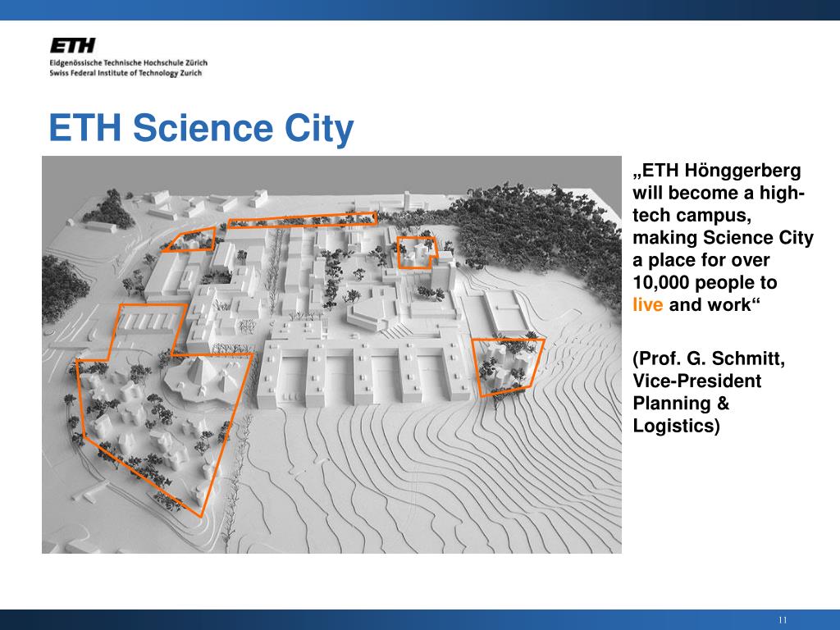
Task: Click the ETH logo at top left
Action: 73,46
